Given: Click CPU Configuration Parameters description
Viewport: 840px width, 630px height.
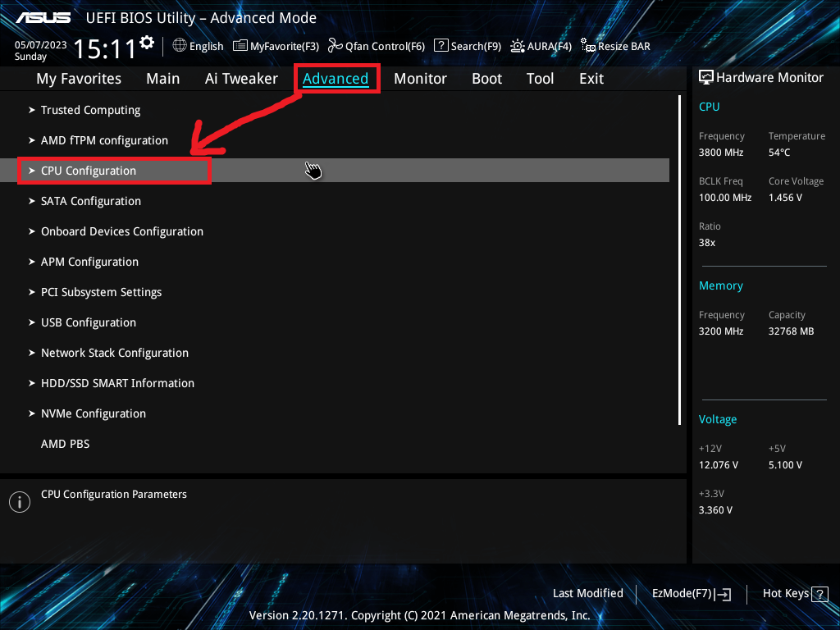Looking at the screenshot, I should pyautogui.click(x=114, y=495).
